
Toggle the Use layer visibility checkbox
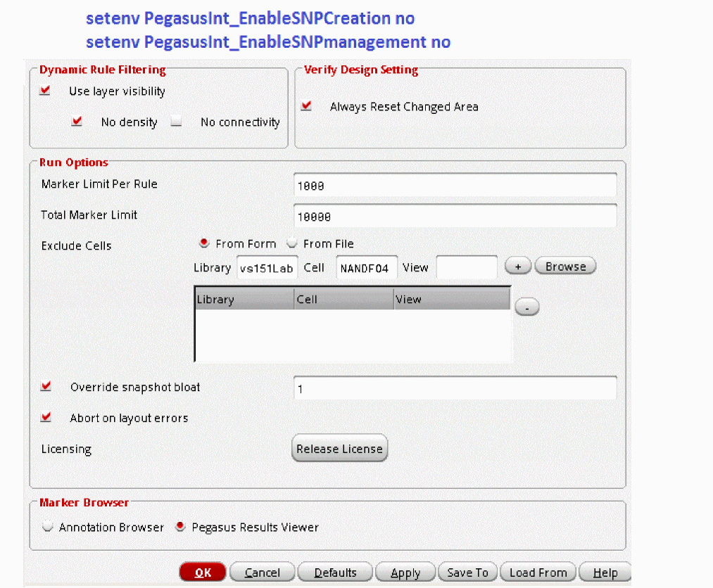[45, 91]
